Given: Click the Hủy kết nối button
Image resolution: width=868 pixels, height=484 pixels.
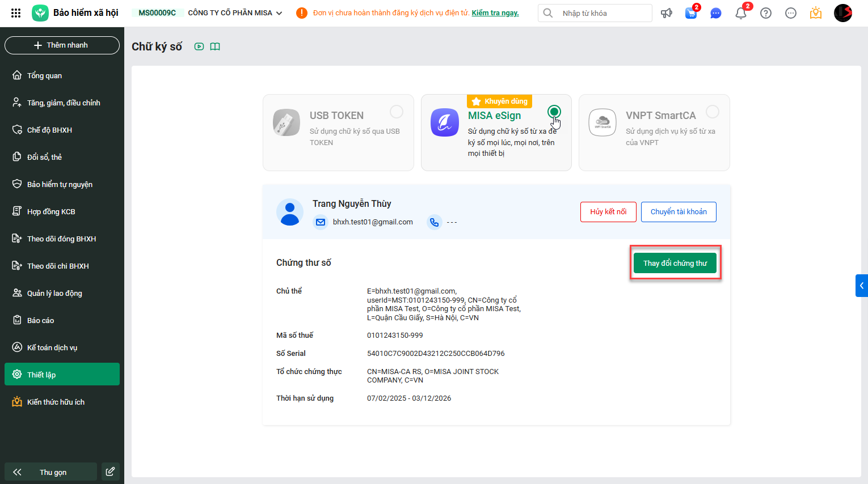Looking at the screenshot, I should click(x=608, y=212).
